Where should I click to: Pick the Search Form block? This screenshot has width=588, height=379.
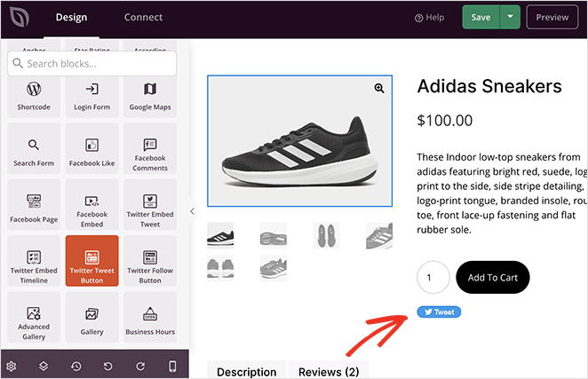pos(34,148)
